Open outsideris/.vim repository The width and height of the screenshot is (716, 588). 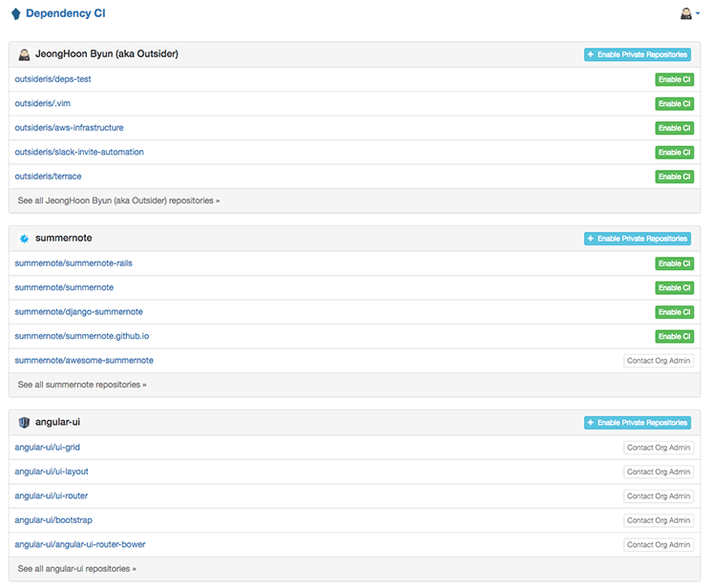pos(42,103)
